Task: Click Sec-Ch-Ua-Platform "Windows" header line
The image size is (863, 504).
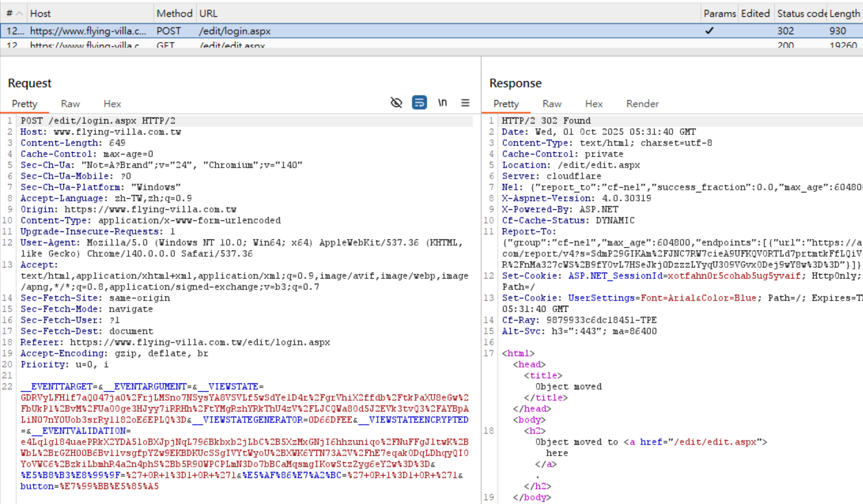Action: pos(101,187)
